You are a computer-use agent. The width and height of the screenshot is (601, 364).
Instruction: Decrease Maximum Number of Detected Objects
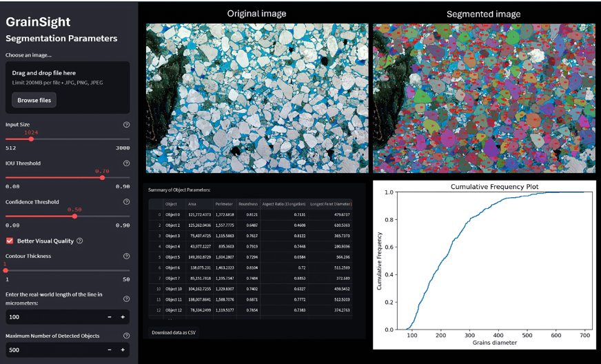pos(109,351)
